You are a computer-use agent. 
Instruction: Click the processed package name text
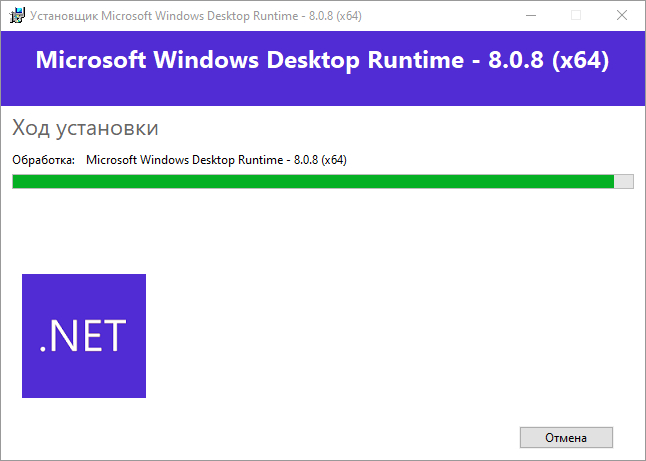pyautogui.click(x=216, y=160)
